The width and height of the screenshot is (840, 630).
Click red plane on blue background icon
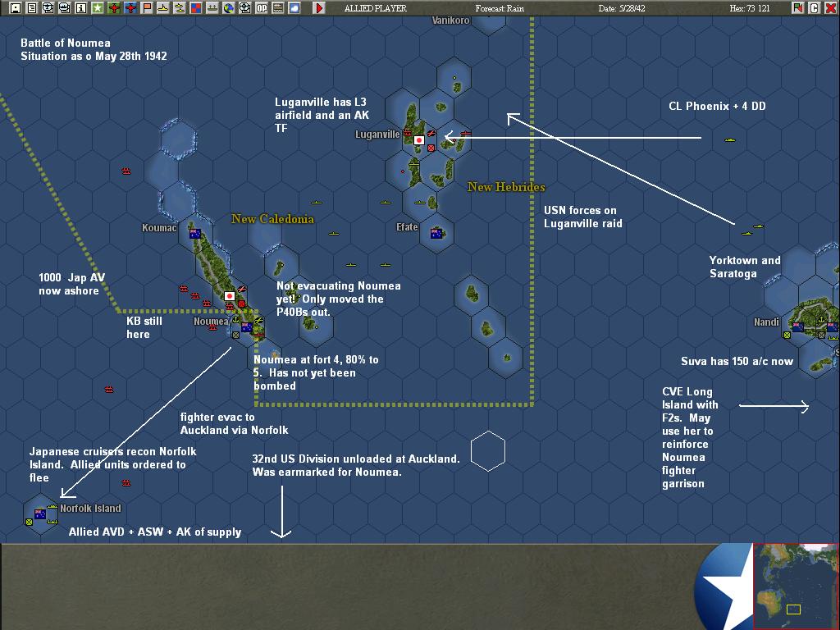coord(130,8)
